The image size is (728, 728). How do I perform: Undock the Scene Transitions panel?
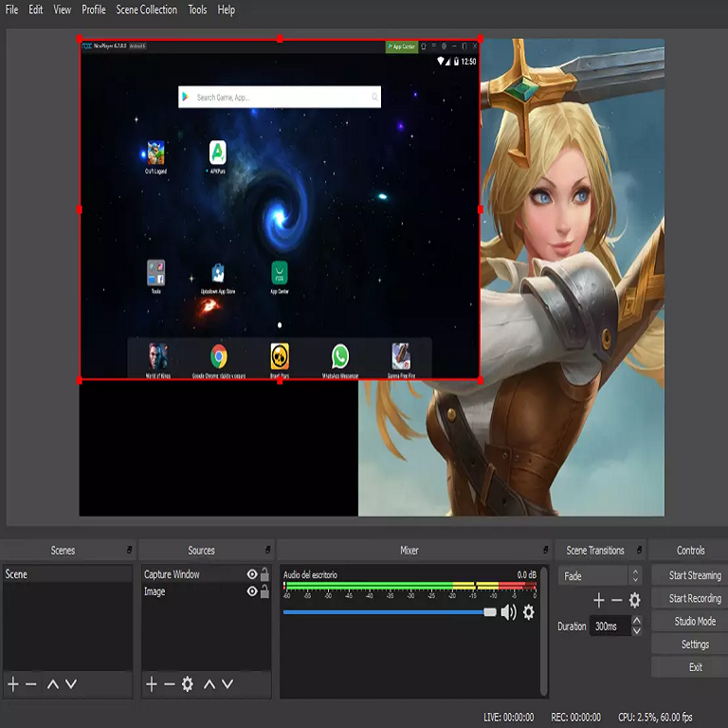(x=639, y=550)
